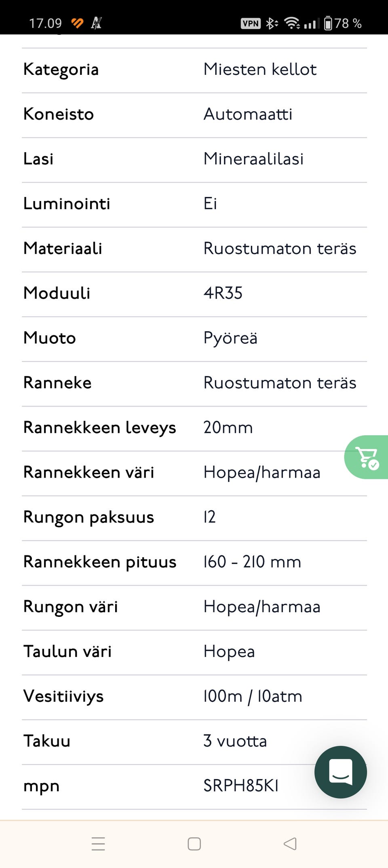Tap the Wi-Fi status icon
This screenshot has width=388, height=868.
pos(291,23)
